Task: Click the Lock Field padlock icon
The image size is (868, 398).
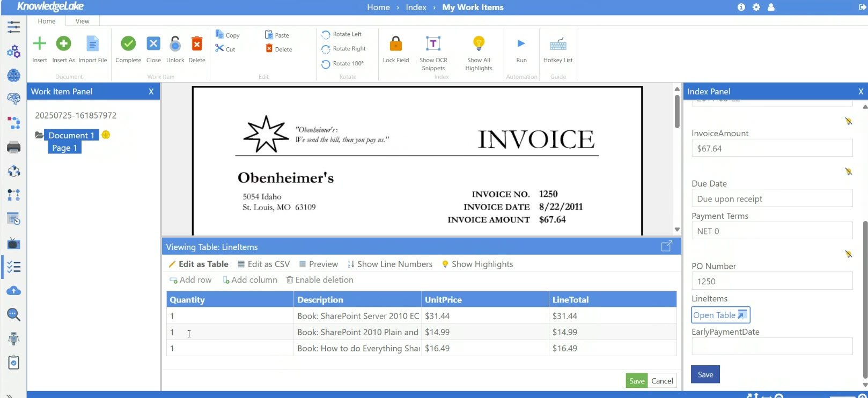Action: [396, 44]
